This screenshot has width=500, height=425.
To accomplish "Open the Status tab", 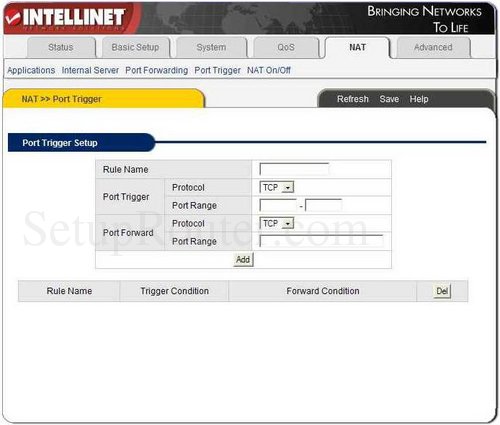I will click(61, 47).
